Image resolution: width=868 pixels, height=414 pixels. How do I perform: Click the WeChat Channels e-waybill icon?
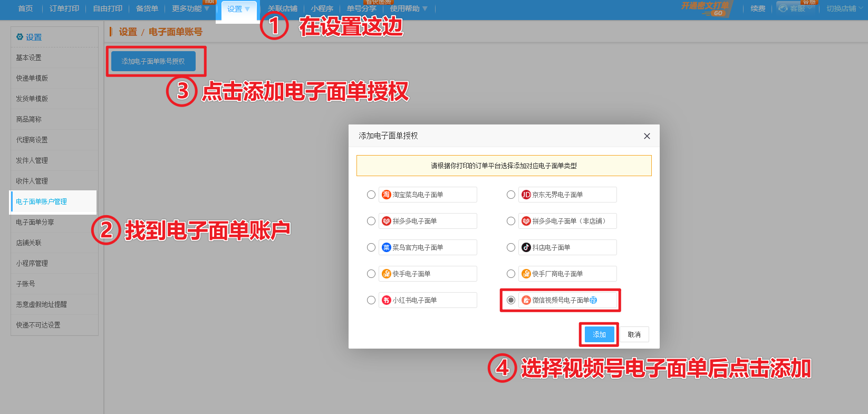tap(526, 300)
